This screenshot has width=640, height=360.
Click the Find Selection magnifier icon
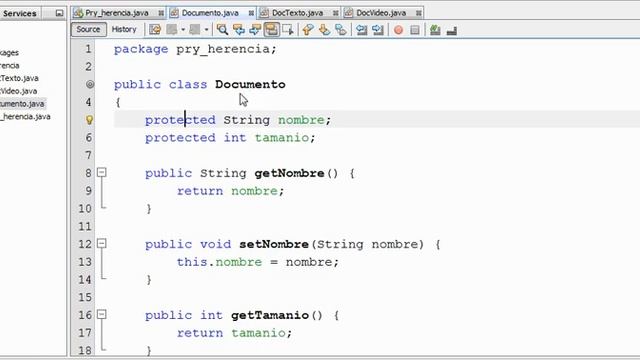[222, 29]
